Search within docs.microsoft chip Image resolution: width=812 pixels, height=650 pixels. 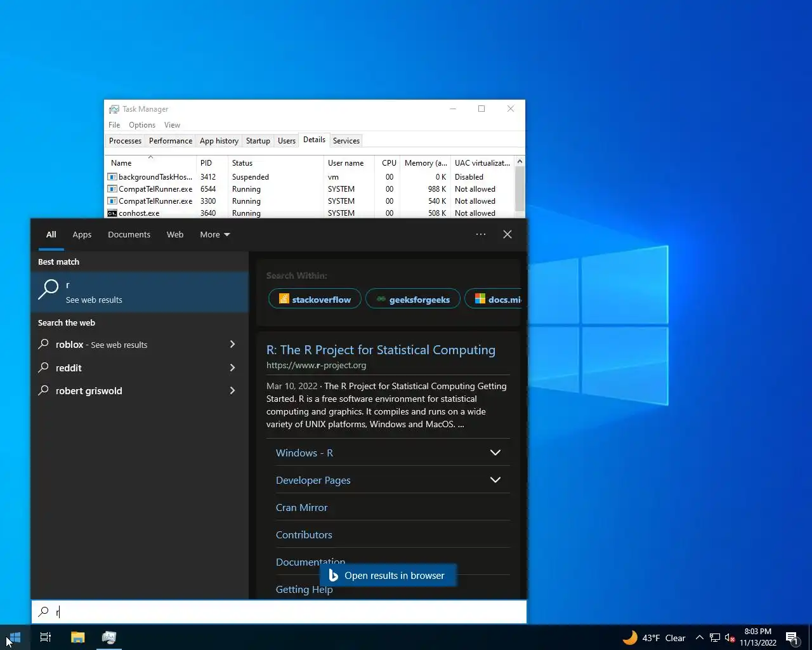pyautogui.click(x=494, y=299)
